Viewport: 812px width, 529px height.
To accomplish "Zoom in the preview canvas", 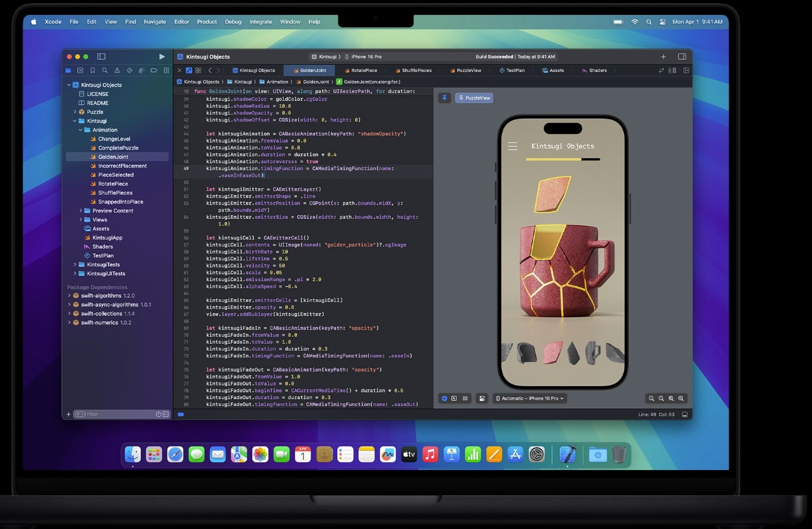I will [x=681, y=399].
